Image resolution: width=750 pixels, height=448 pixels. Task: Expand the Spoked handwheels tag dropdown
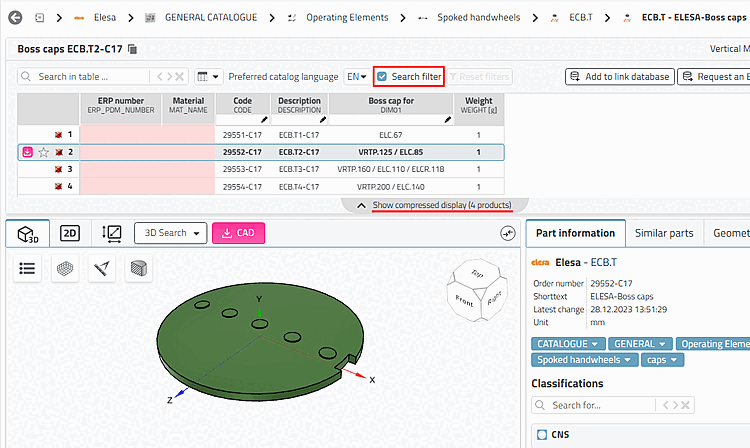point(585,360)
